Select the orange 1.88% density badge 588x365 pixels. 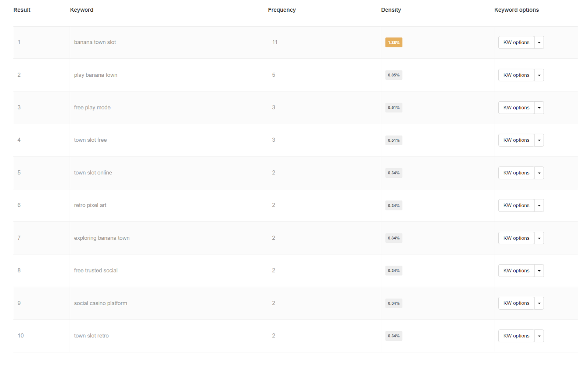point(394,43)
